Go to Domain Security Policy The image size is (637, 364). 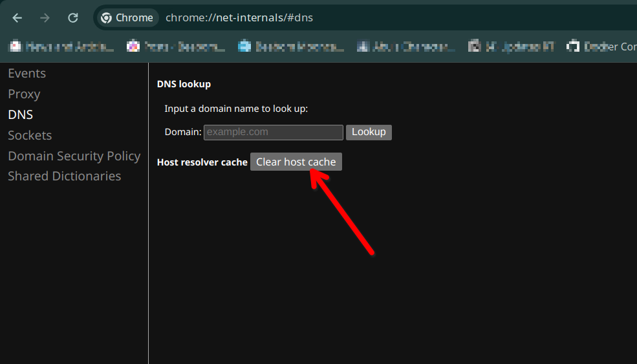point(74,156)
